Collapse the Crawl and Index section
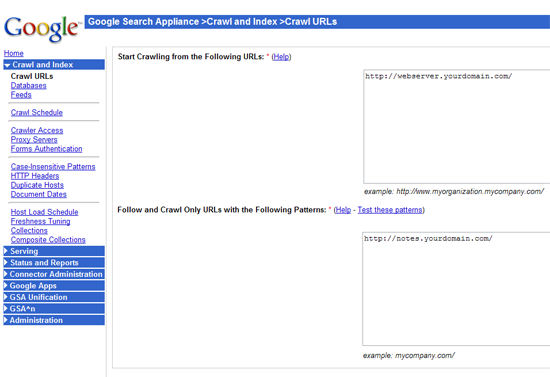This screenshot has width=550, height=377. point(54,65)
